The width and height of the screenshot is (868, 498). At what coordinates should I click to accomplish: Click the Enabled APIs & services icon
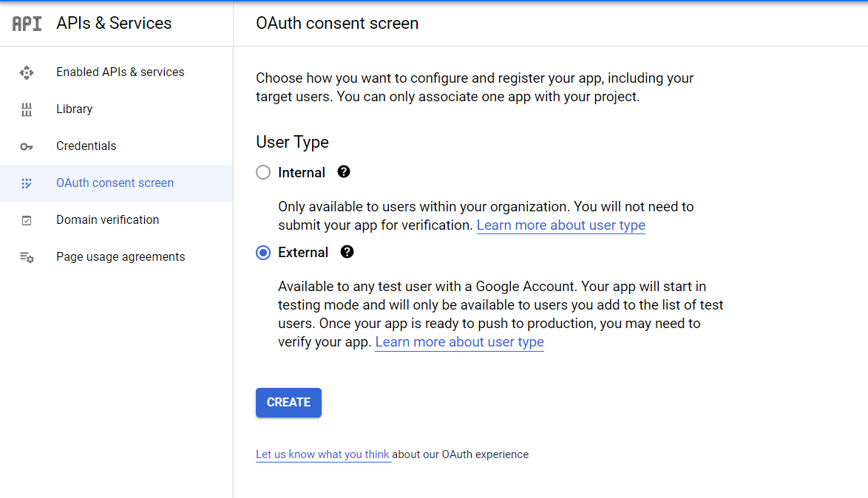tap(27, 72)
